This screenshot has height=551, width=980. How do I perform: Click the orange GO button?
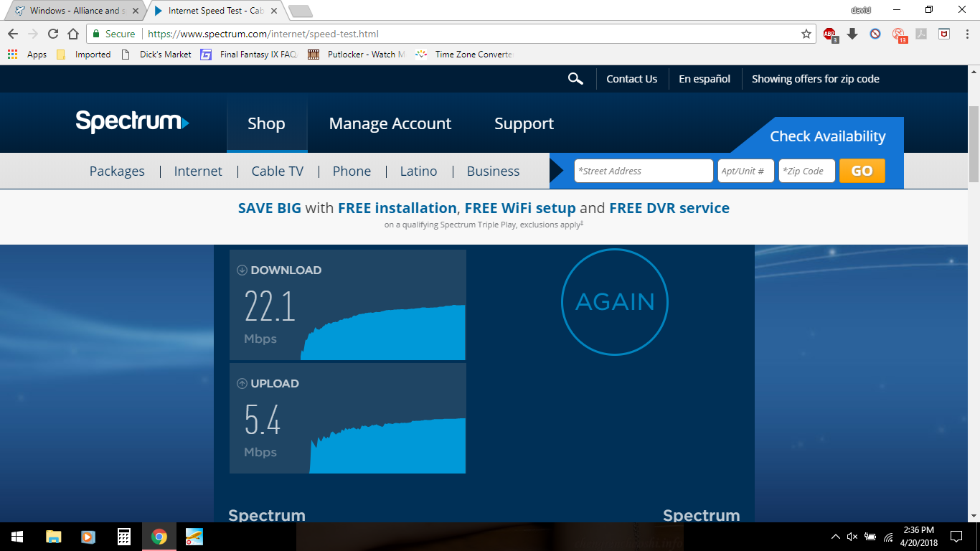click(x=862, y=171)
